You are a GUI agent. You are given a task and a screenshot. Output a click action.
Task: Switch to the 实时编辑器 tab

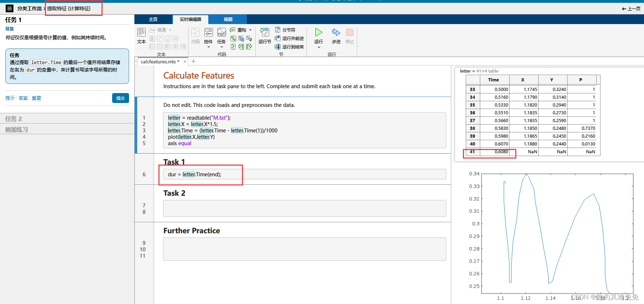[x=191, y=19]
